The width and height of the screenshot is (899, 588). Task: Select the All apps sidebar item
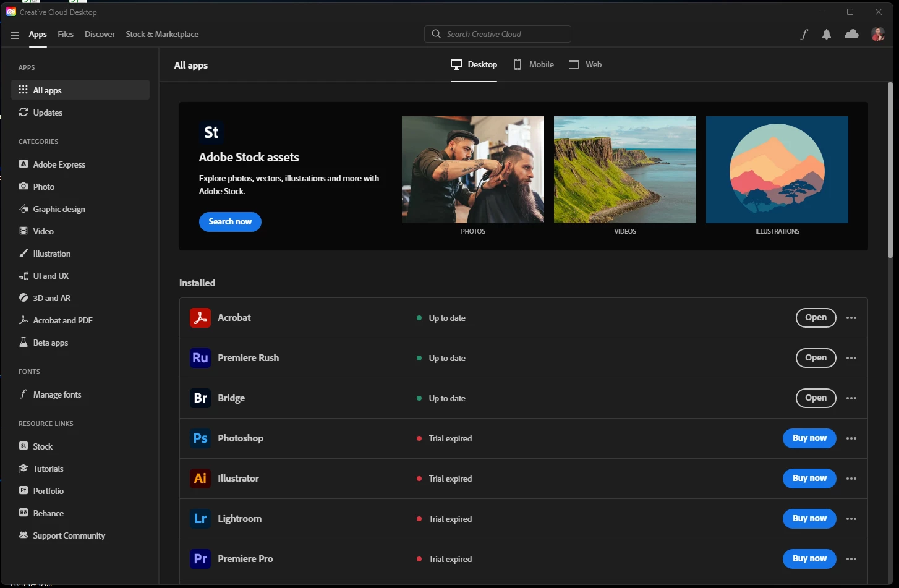(x=80, y=90)
